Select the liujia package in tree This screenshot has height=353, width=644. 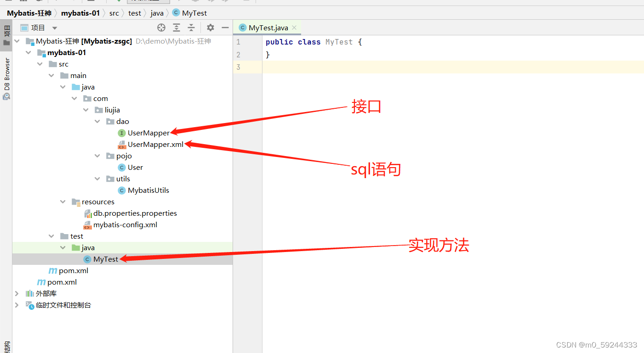[112, 110]
